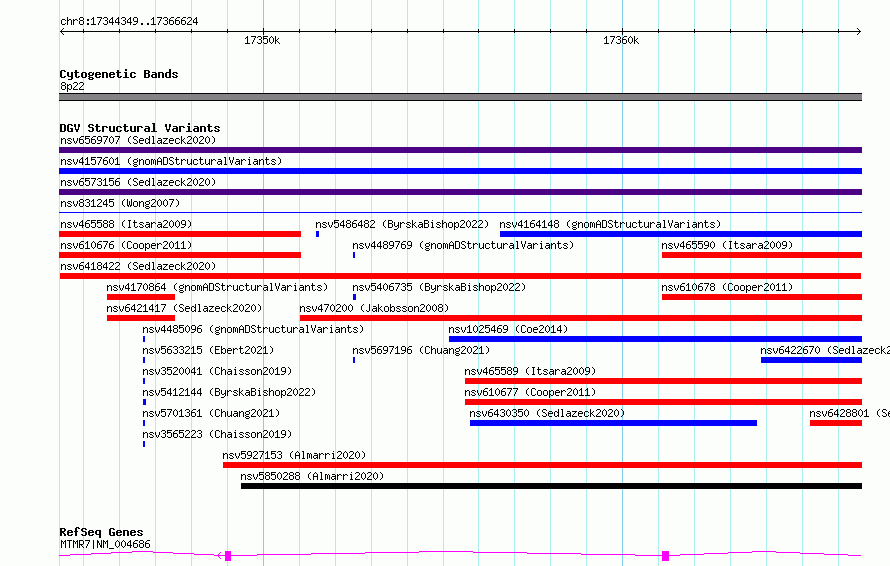
Task: Select the nsv610677 (Cooper2011) label
Action: click(530, 392)
